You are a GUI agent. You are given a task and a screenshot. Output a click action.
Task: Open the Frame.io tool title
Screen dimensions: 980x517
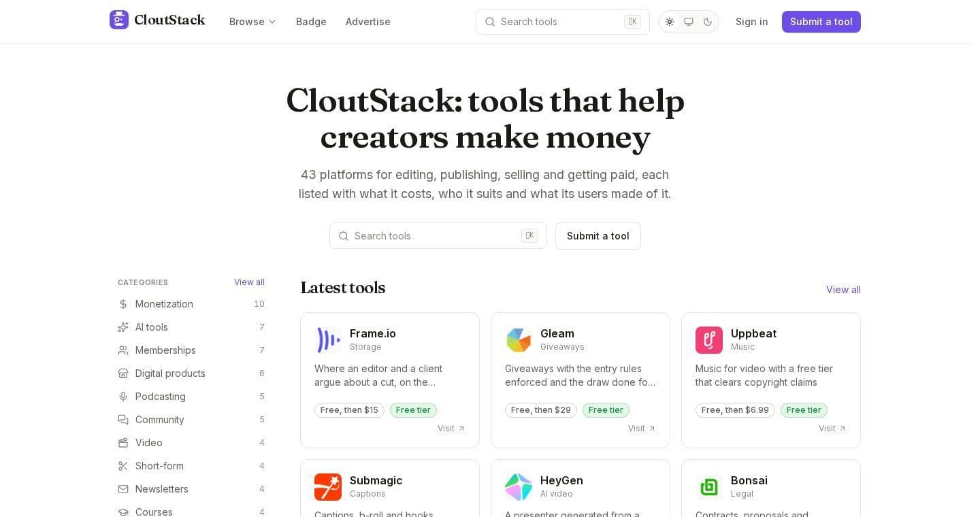[x=373, y=333]
